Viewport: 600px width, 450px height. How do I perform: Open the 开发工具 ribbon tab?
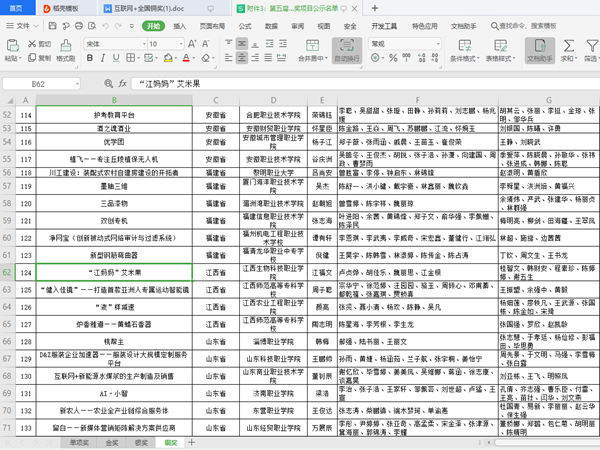pyautogui.click(x=384, y=26)
